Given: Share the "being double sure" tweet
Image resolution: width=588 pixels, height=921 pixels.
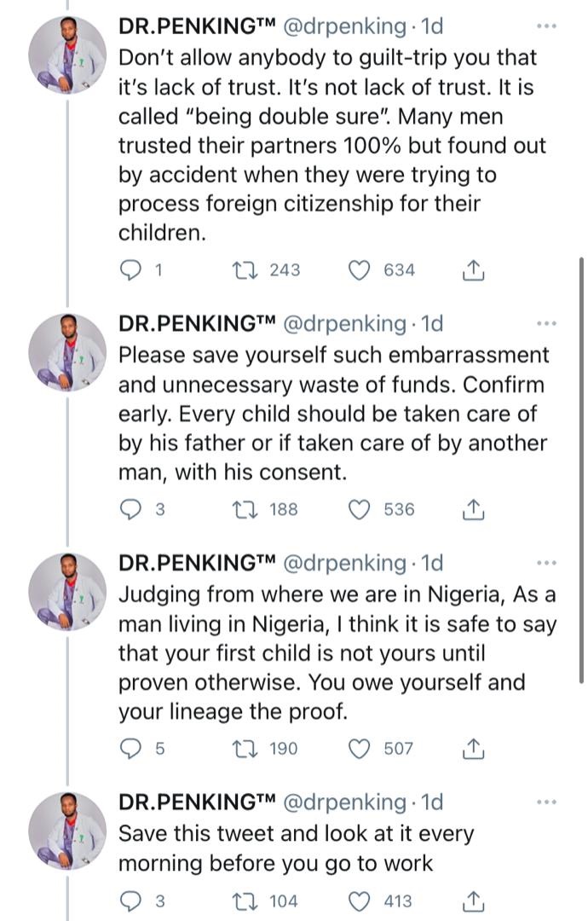Looking at the screenshot, I should coord(473,270).
